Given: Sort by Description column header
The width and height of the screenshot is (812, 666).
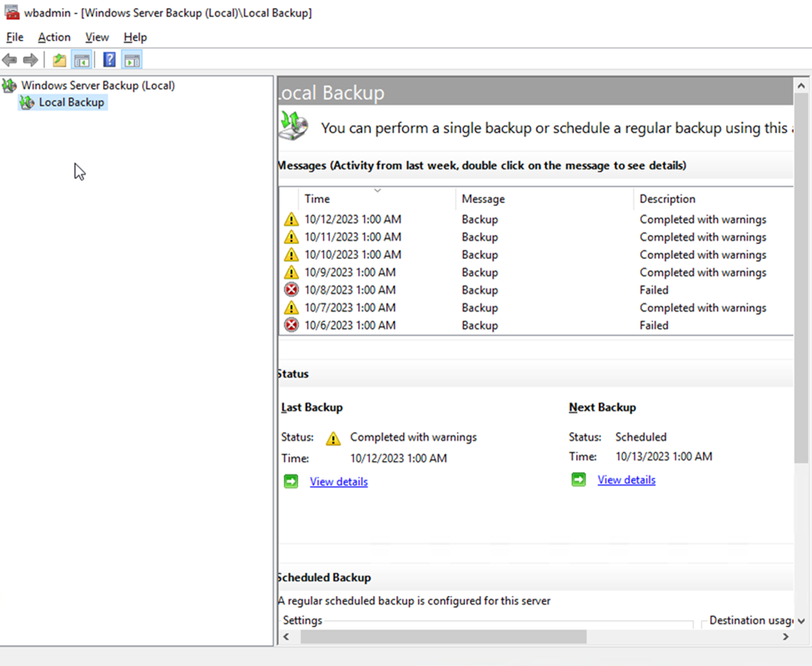Looking at the screenshot, I should click(714, 199).
